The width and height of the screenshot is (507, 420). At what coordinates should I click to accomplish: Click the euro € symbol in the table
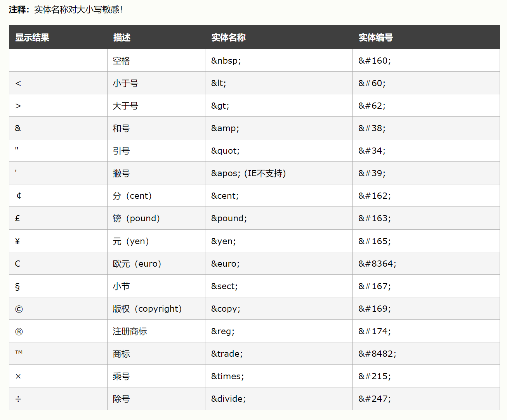(17, 264)
